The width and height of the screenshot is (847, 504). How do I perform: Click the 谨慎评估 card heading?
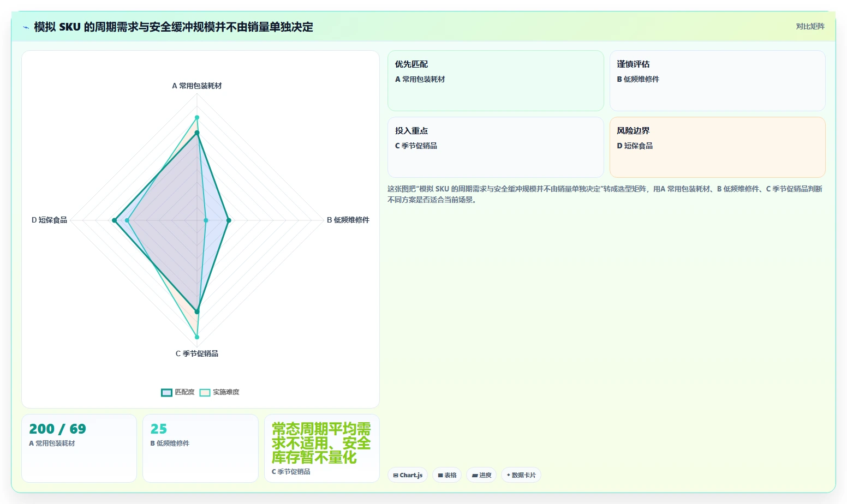(x=633, y=64)
